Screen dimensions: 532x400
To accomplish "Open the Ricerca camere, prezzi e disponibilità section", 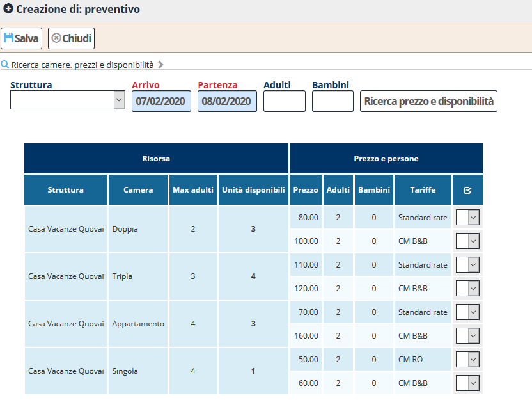I will pyautogui.click(x=82, y=65).
